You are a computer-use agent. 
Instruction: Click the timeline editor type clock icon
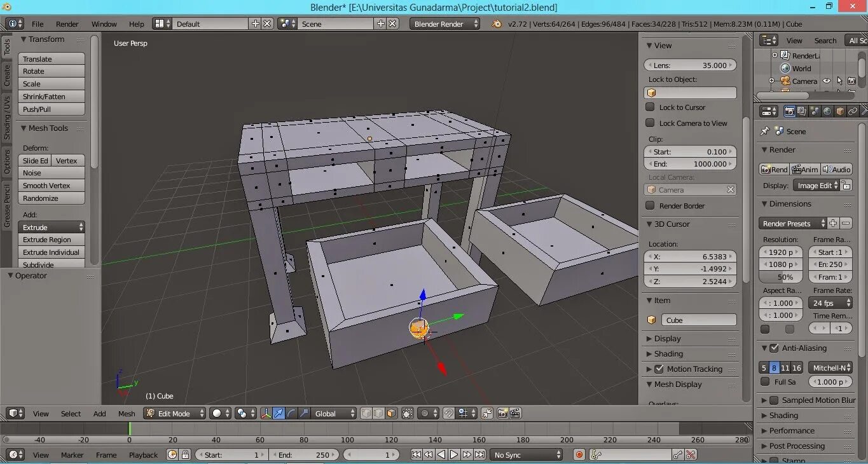15,454
